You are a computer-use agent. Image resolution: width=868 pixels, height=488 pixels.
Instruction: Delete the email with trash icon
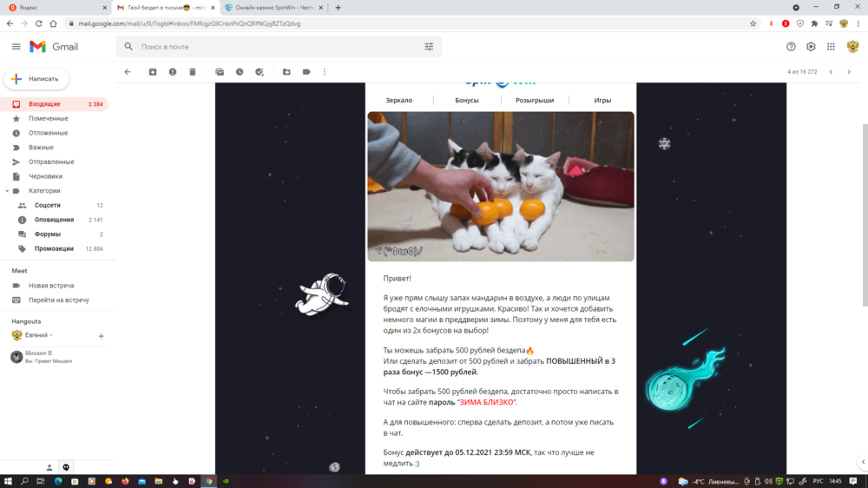pos(193,72)
